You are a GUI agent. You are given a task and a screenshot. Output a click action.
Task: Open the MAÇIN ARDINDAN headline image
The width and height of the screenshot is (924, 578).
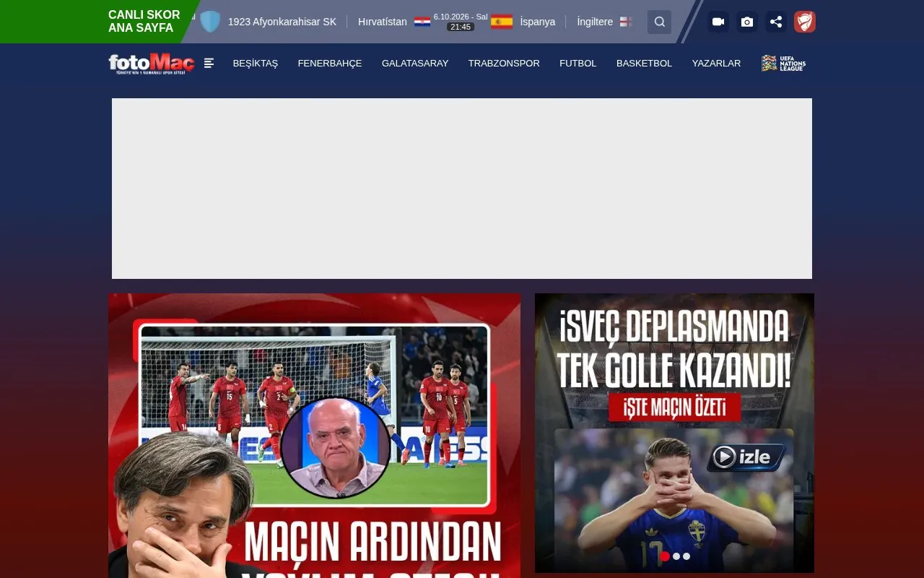click(314, 436)
